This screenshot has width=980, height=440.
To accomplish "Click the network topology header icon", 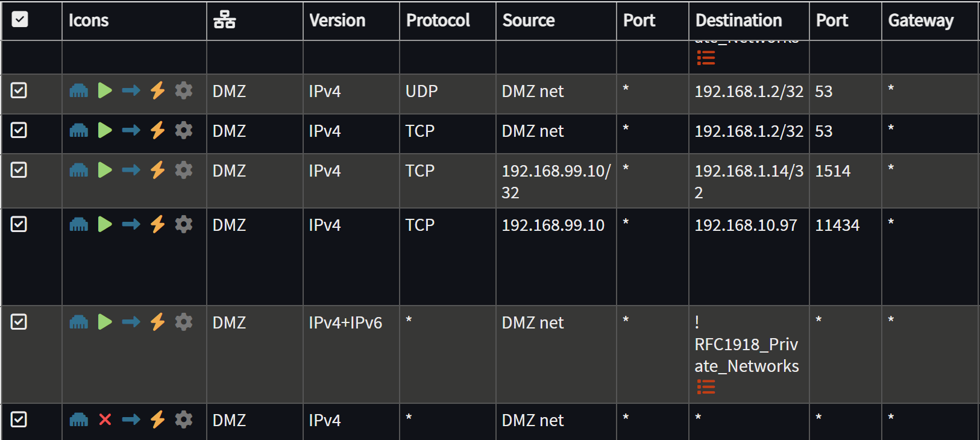I will coord(223,19).
